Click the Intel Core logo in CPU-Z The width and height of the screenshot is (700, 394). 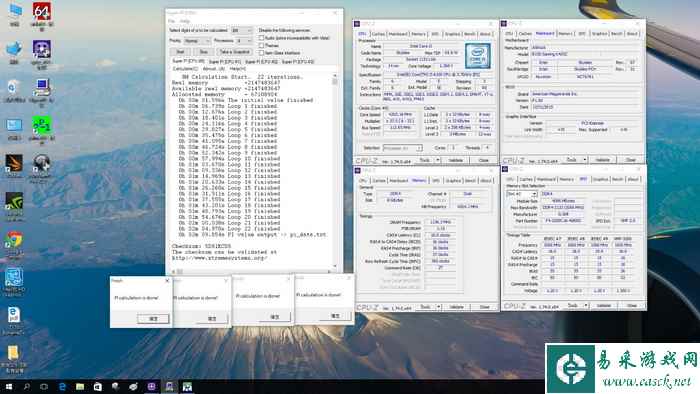[478, 56]
